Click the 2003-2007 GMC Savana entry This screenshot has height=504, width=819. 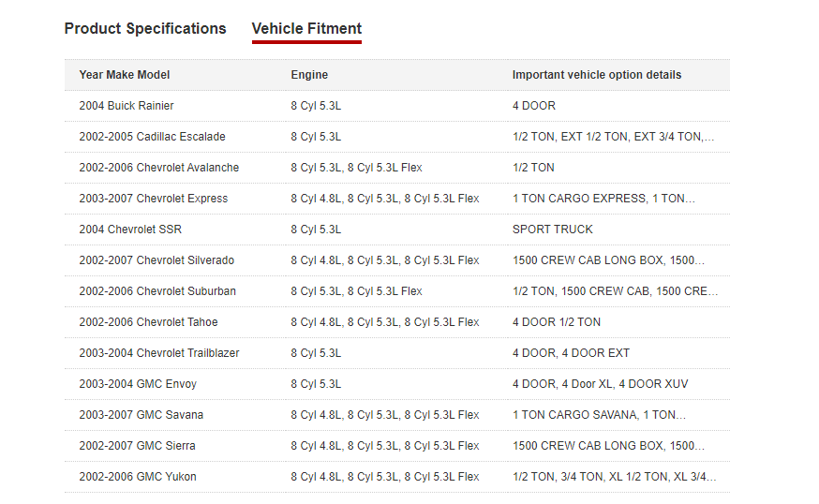tap(141, 415)
